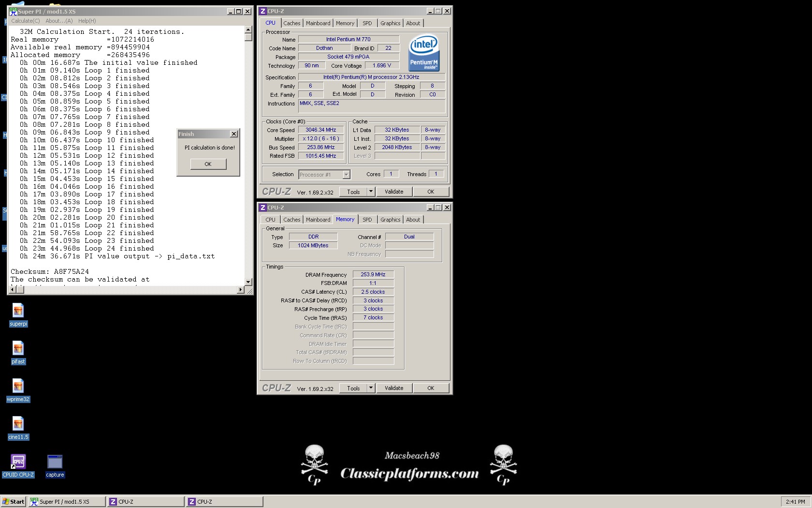The image size is (812, 508).
Task: Select the processor name Intel Pentium M 770
Action: (x=348, y=39)
